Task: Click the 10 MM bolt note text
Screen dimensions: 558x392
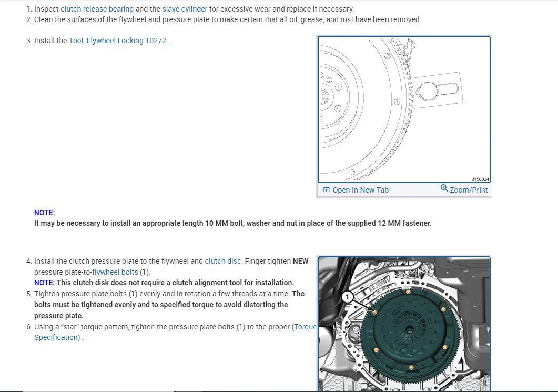Action: 233,223
